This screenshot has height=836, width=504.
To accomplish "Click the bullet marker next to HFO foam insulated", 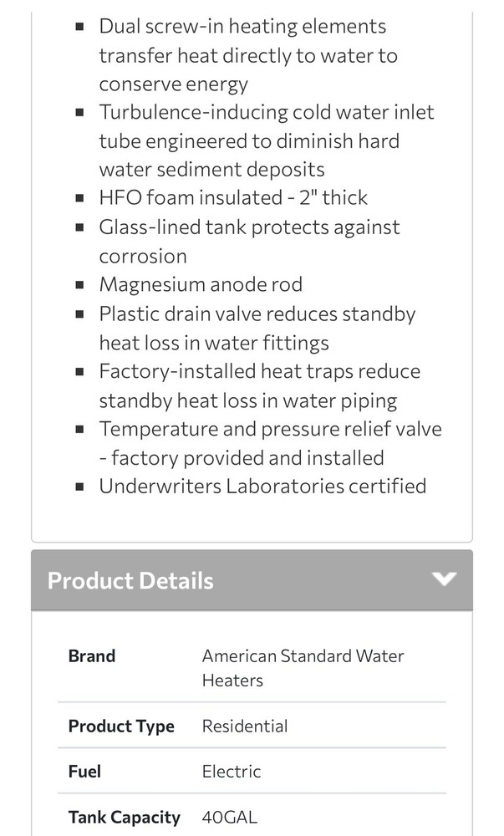I will [x=79, y=196].
